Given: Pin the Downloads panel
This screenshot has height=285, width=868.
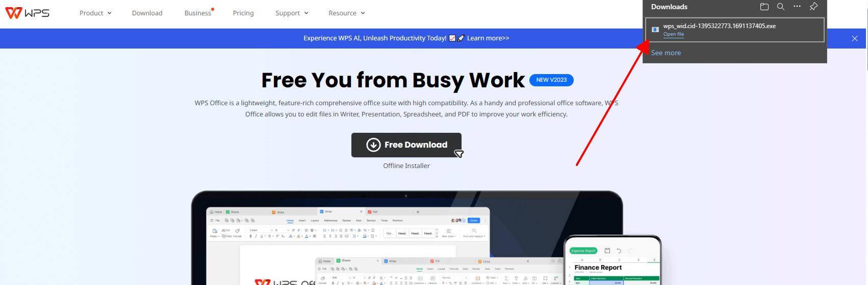Looking at the screenshot, I should (x=813, y=7).
